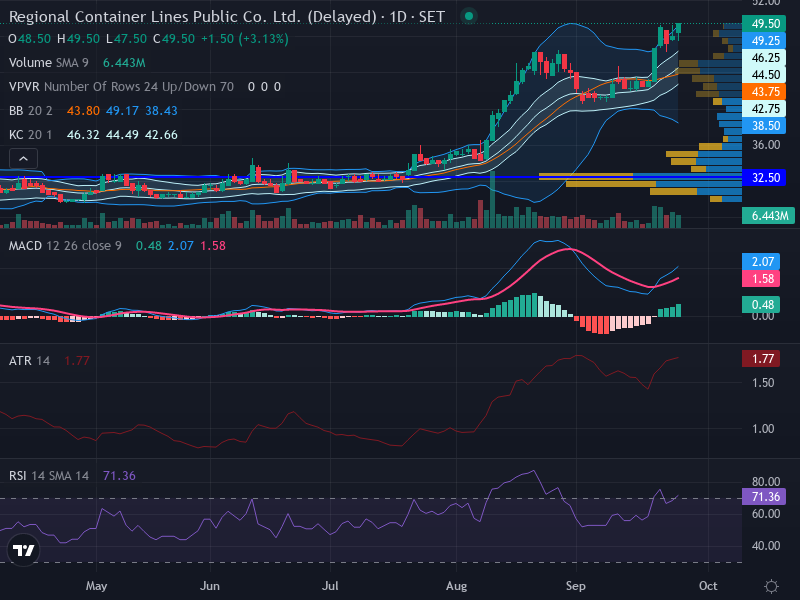Click the 49.25 blue price label

(764, 40)
